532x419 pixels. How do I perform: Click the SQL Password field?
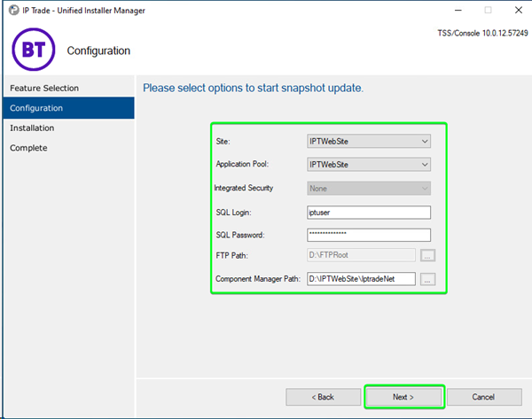[x=369, y=235]
